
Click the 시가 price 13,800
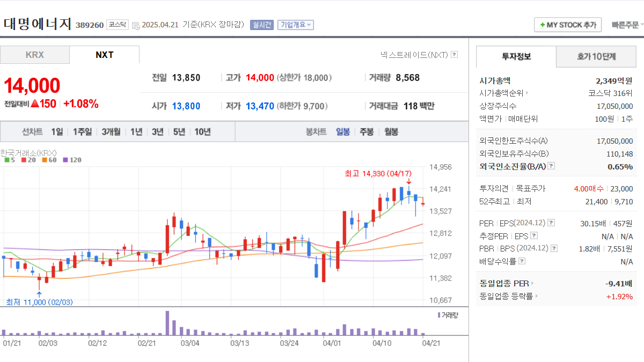(x=186, y=106)
